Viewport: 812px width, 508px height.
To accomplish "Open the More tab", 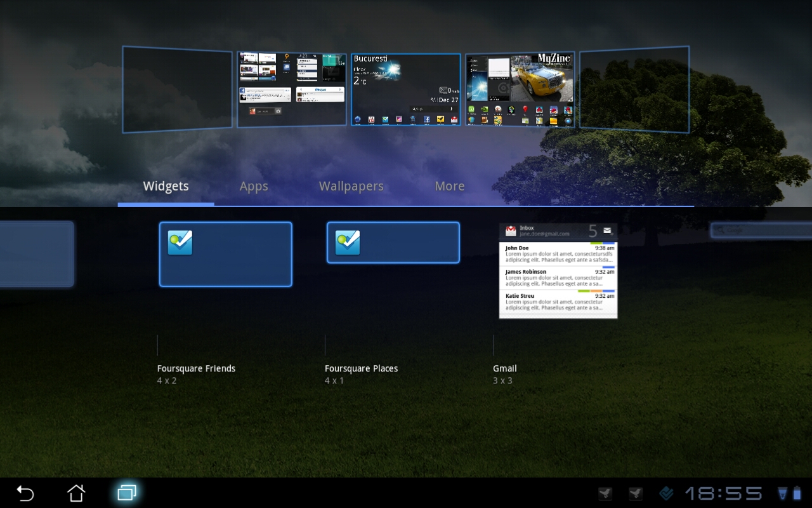I will click(x=450, y=186).
